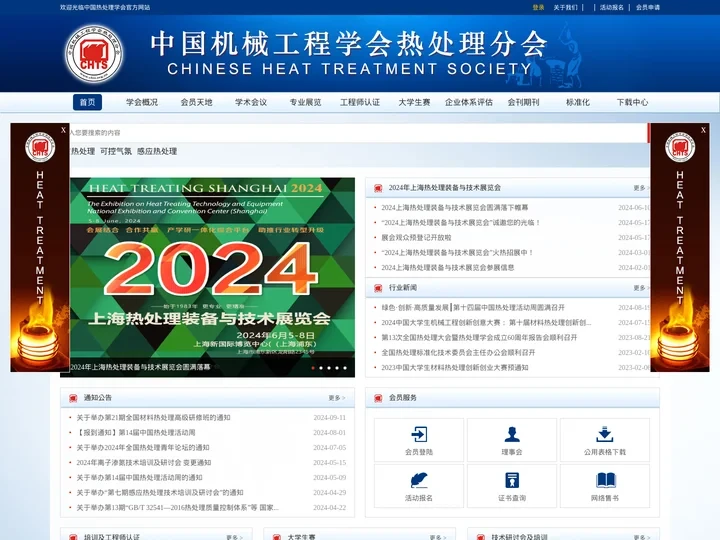This screenshot has width=720, height=540.
Task: Click red icon beside 2024年上海热处理装备与技术展览会 heading
Action: pyautogui.click(x=378, y=188)
